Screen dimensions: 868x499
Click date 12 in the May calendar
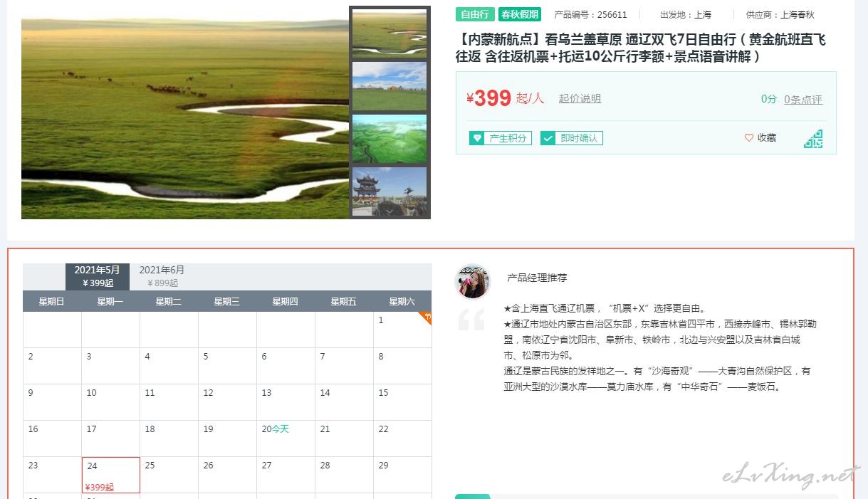(228, 402)
